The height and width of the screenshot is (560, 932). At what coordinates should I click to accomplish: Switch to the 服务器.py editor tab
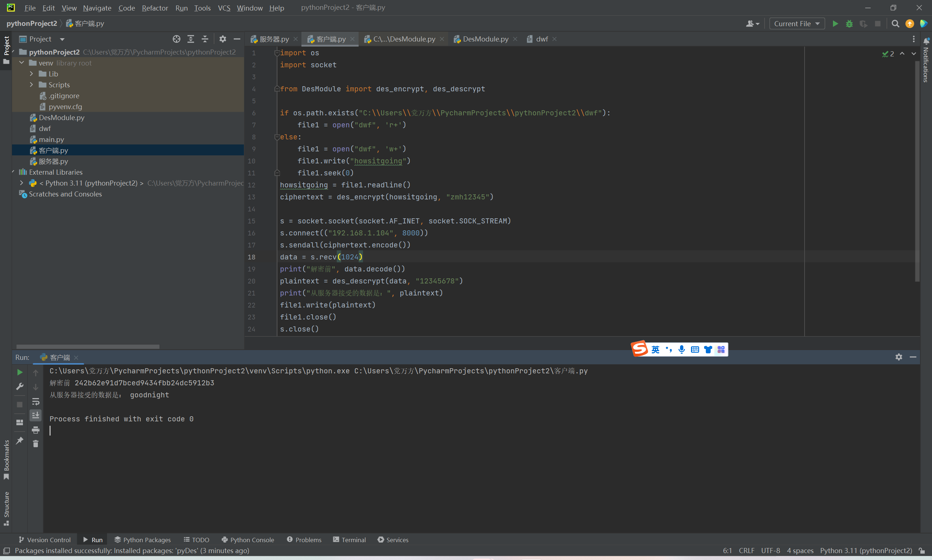point(274,39)
